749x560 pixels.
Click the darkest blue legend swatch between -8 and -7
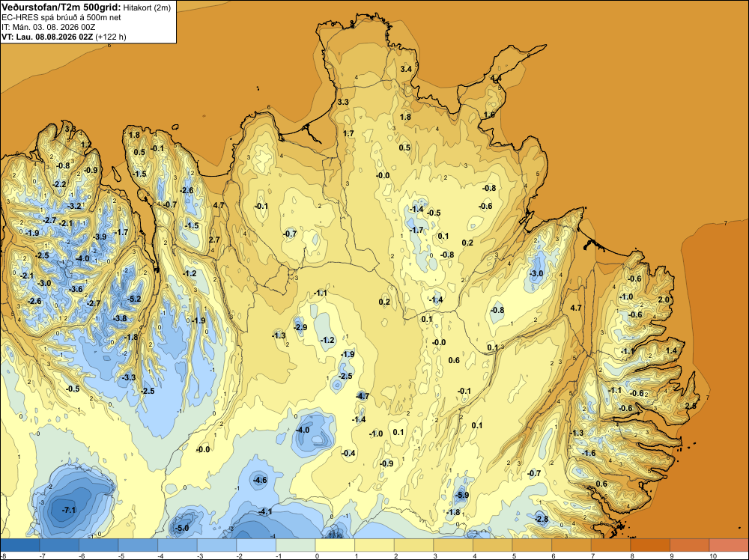[x=20, y=545]
